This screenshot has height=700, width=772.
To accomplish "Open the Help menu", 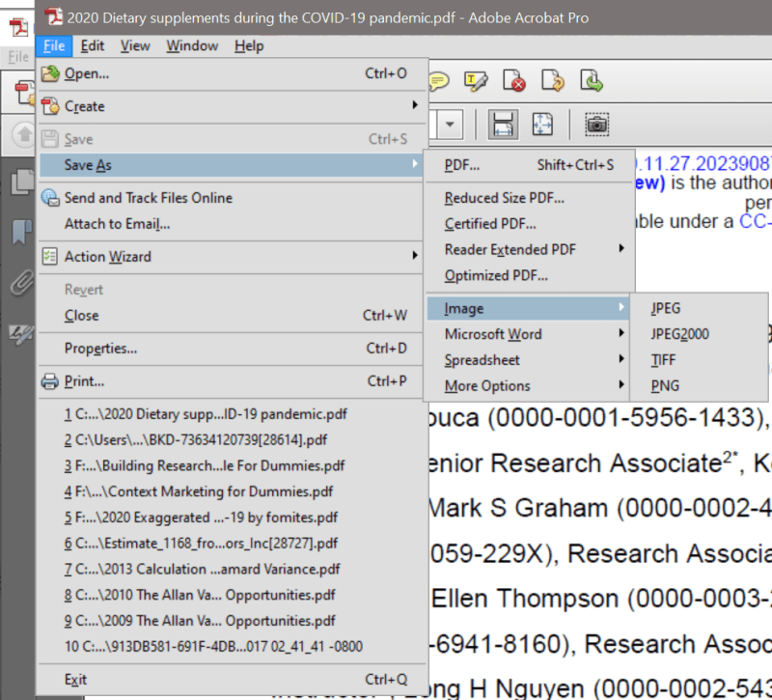I will pos(249,46).
